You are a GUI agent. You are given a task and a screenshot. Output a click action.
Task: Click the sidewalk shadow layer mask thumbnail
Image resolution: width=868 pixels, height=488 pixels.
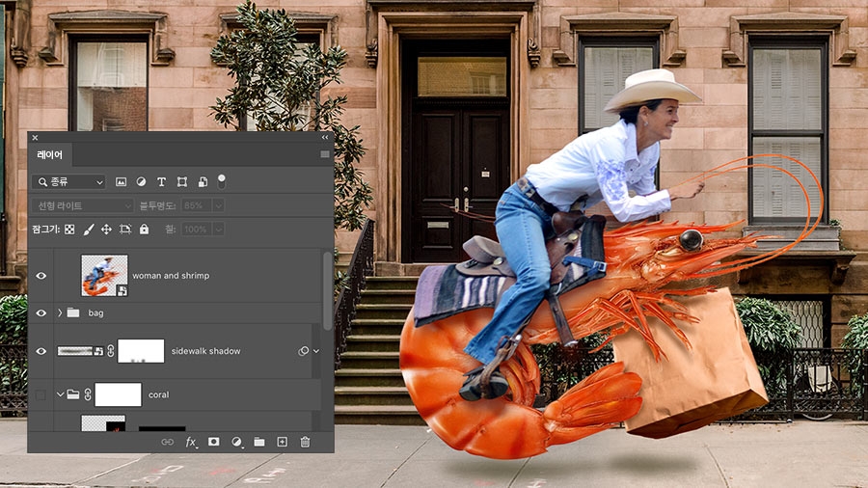(x=141, y=351)
